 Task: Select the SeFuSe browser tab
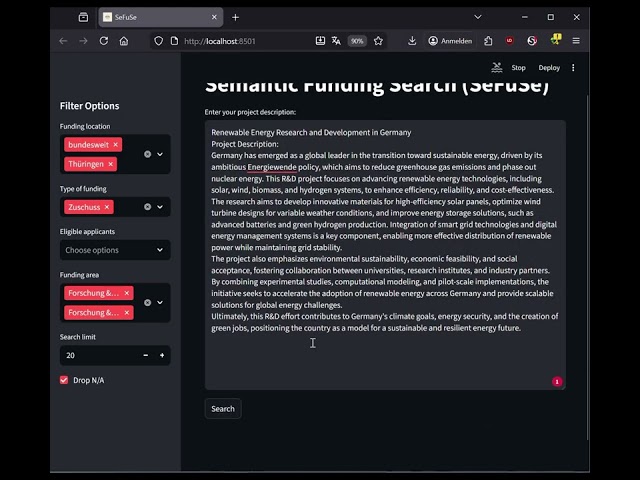click(160, 17)
